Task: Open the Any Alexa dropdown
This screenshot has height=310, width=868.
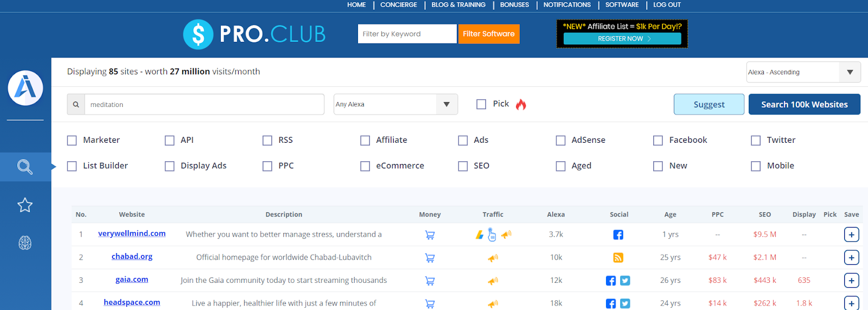Action: [395, 104]
